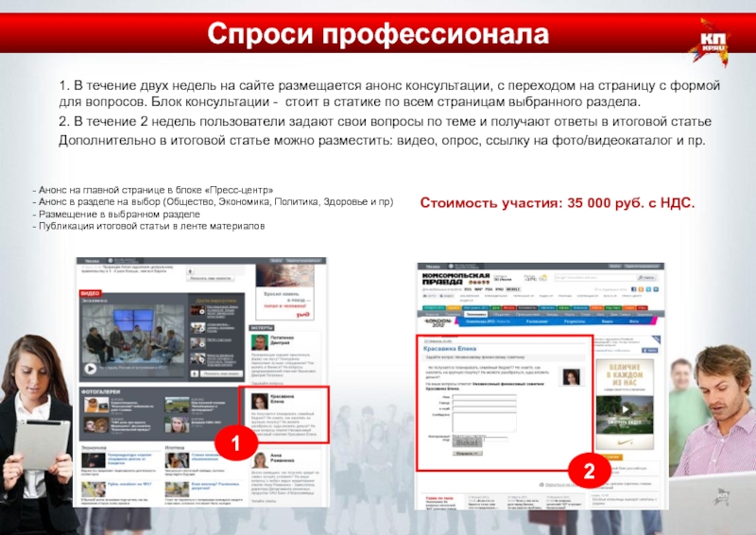Screen dimensions: 756x535
Task: Open the orange social icon in site header
Action: (641, 289)
